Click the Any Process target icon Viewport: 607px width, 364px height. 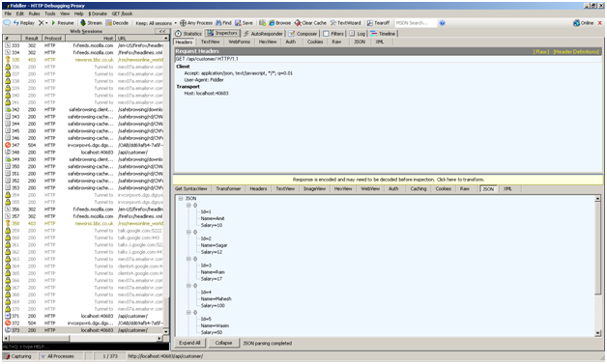pyautogui.click(x=183, y=23)
